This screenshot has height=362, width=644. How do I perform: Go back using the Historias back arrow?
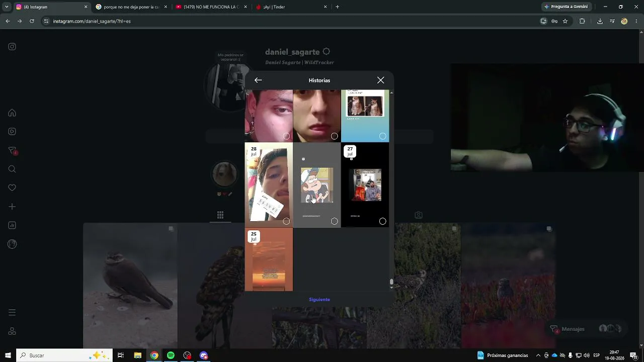[x=258, y=80]
